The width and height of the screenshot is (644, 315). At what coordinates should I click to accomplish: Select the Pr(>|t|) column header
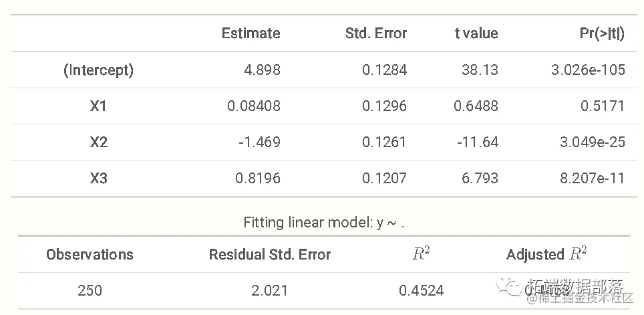pyautogui.click(x=602, y=33)
